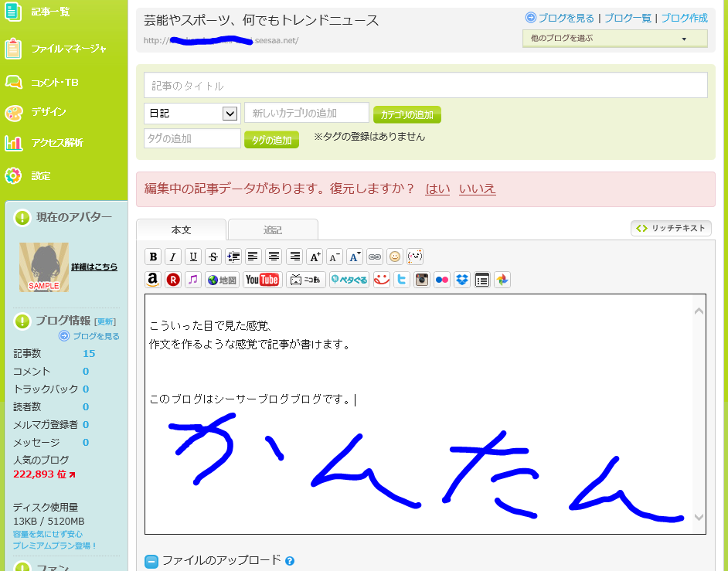Viewport: 728px width, 571px height.
Task: Open the Twitter sharing icon
Action: point(401,280)
